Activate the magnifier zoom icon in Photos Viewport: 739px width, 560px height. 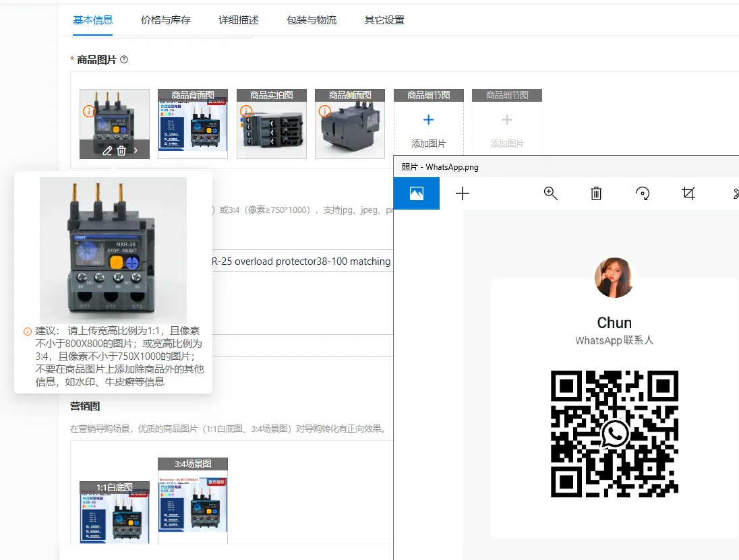click(x=550, y=193)
